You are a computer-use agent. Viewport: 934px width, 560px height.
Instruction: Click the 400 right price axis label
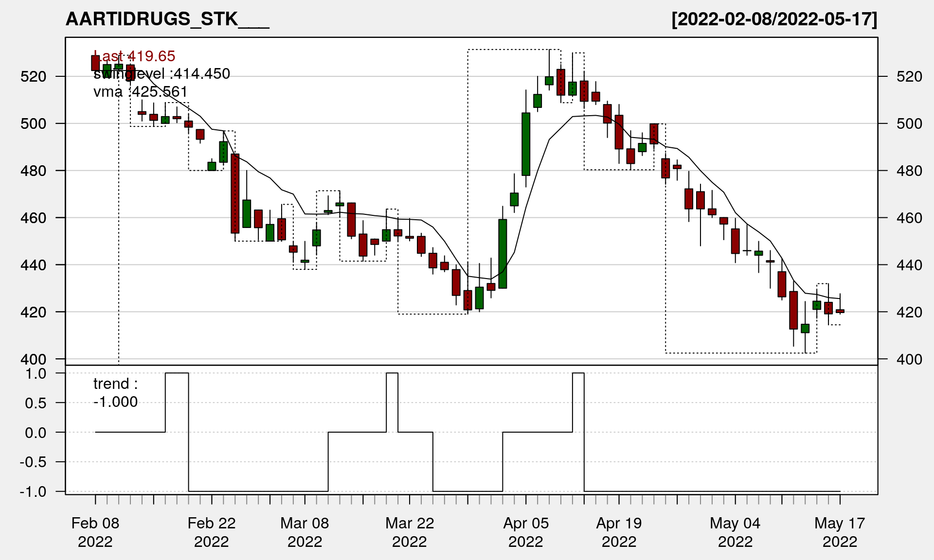(x=909, y=359)
